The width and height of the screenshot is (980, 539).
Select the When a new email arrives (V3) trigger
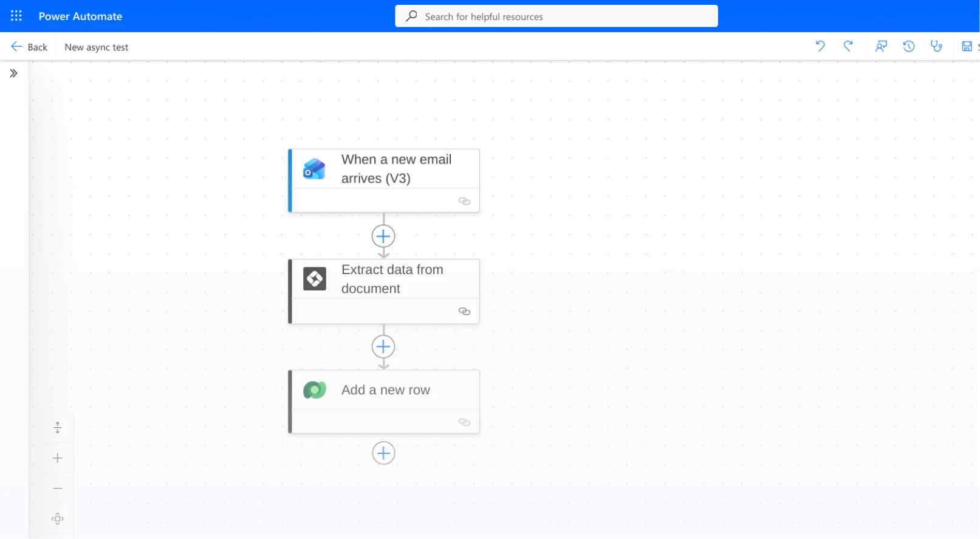(384, 180)
